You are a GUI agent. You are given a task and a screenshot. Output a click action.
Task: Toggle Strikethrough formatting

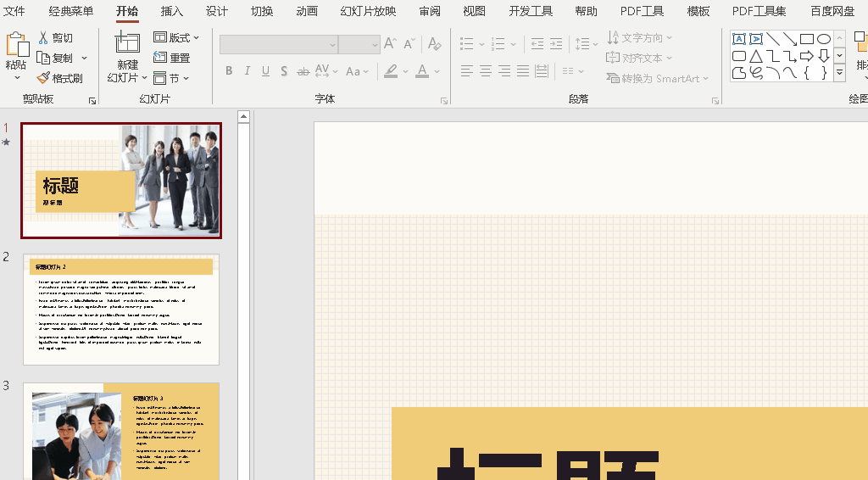[303, 71]
